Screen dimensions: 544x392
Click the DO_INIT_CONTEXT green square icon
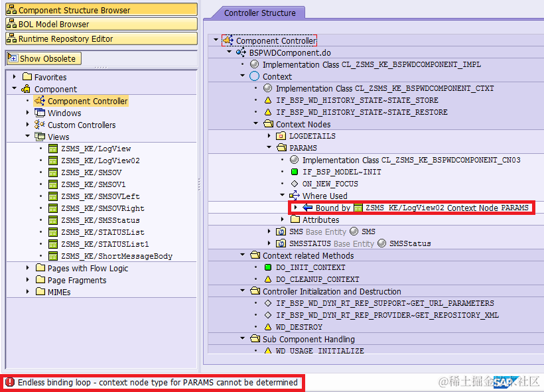coord(267,267)
